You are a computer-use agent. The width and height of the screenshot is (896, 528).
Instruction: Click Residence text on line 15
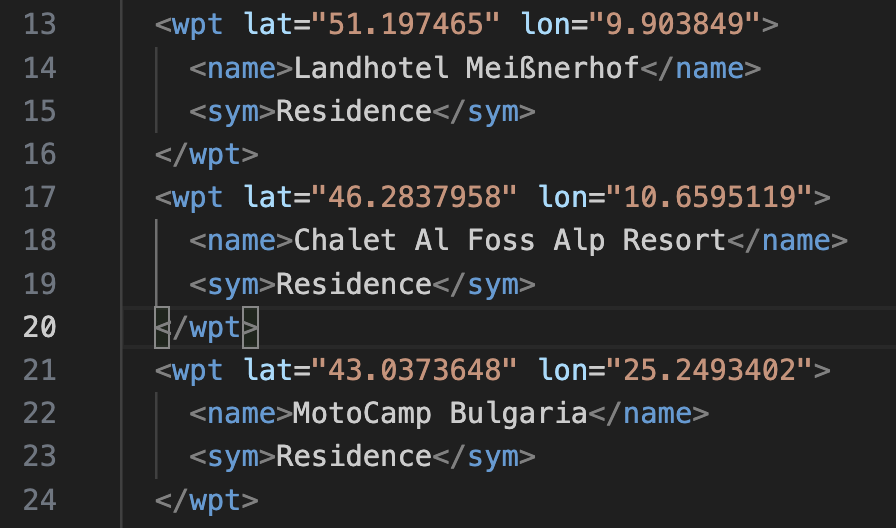coord(354,111)
